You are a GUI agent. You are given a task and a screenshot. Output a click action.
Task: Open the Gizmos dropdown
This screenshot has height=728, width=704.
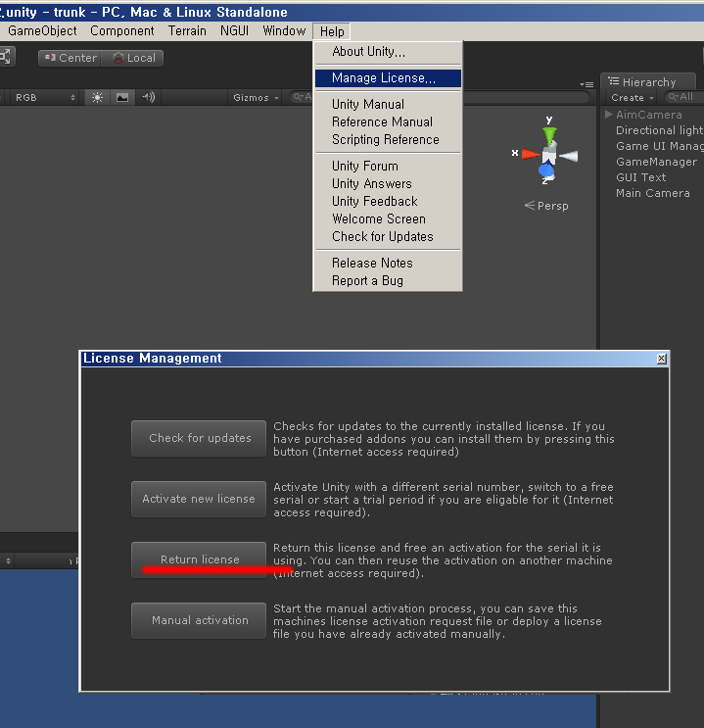[x=257, y=98]
